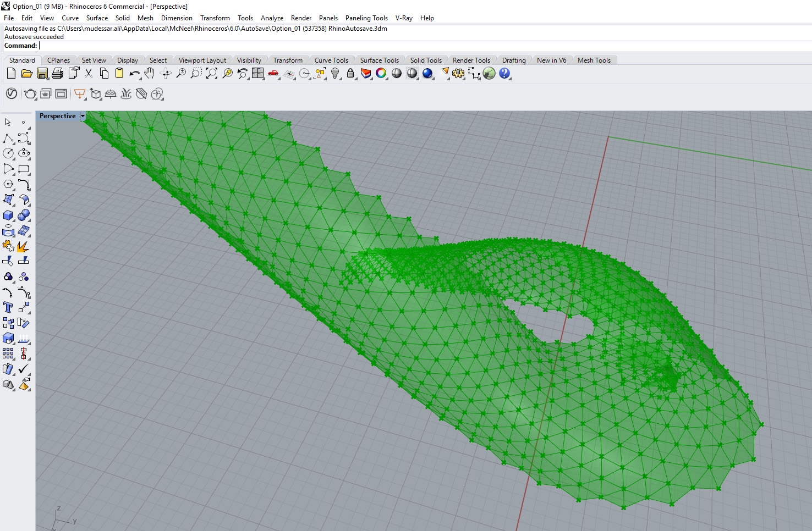Click the 4 Viewports layout icon

pyautogui.click(x=257, y=73)
